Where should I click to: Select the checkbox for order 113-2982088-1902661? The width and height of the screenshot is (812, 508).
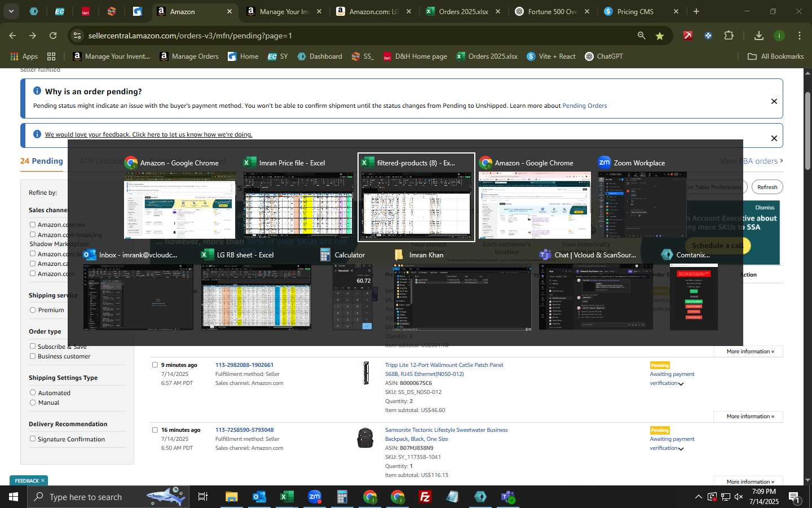(155, 365)
